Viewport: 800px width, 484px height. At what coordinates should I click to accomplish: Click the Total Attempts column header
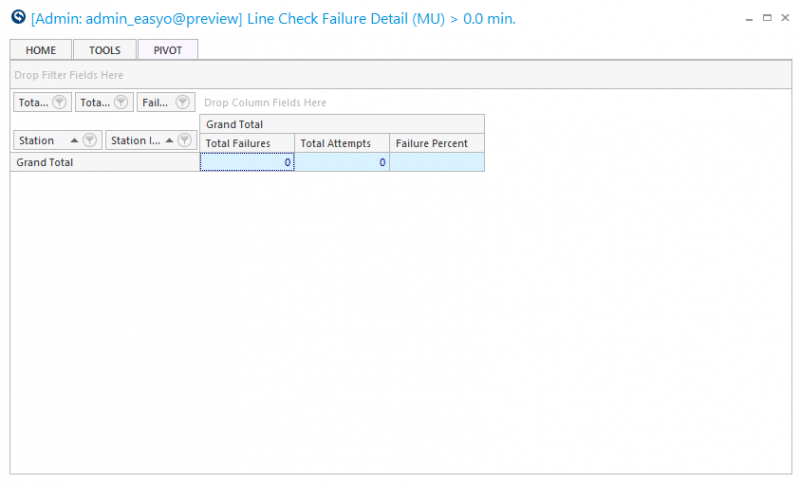[x=342, y=143]
